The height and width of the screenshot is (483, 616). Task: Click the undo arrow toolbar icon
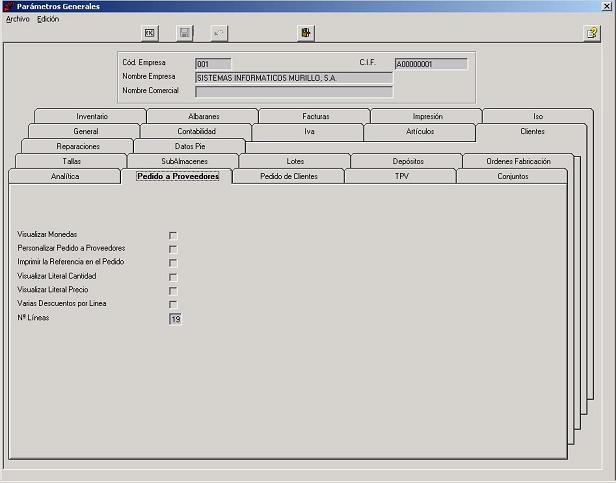coord(219,33)
